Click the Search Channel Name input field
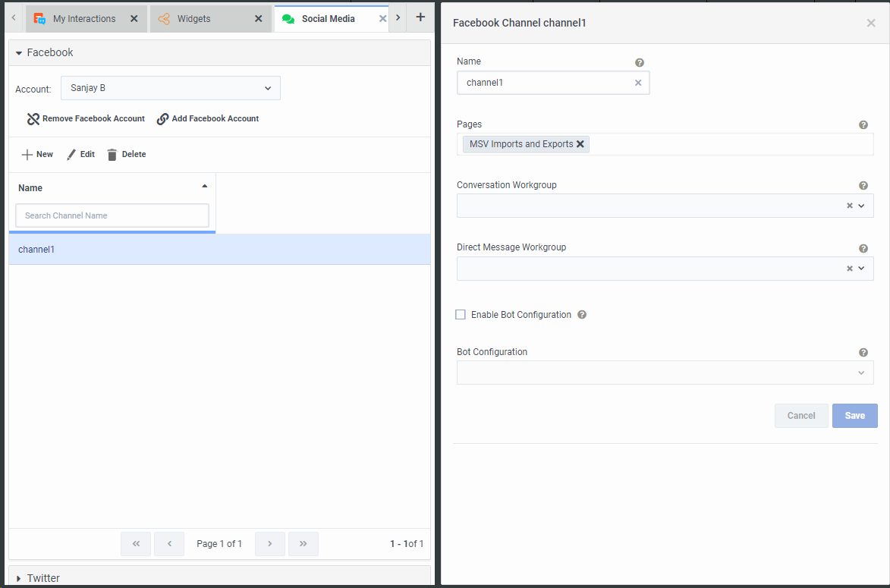 (x=112, y=215)
